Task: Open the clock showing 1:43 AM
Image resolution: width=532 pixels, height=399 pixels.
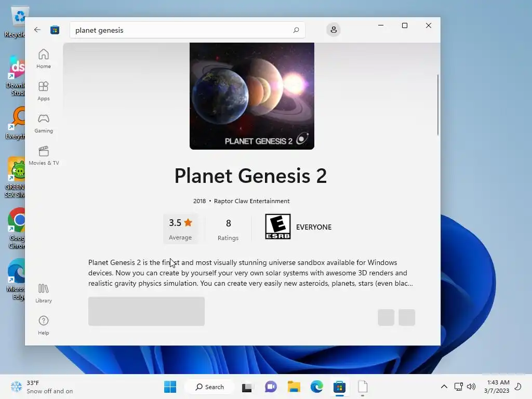Action: 497,387
